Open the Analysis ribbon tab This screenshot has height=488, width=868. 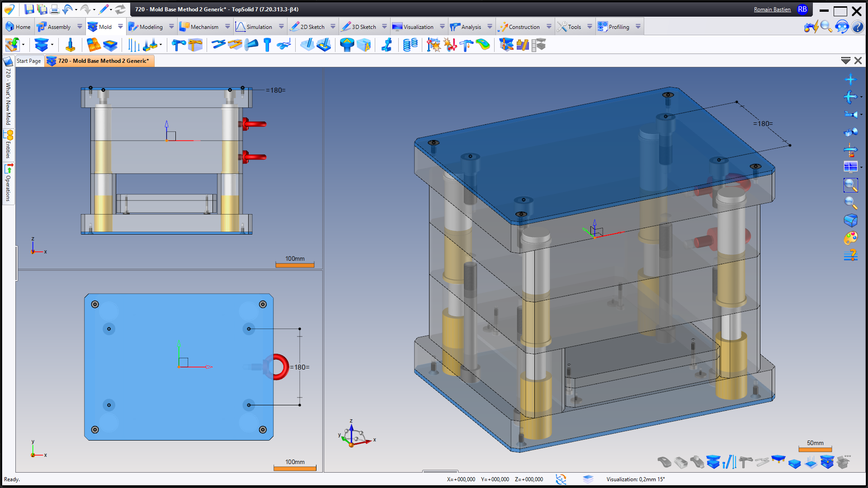tap(470, 27)
